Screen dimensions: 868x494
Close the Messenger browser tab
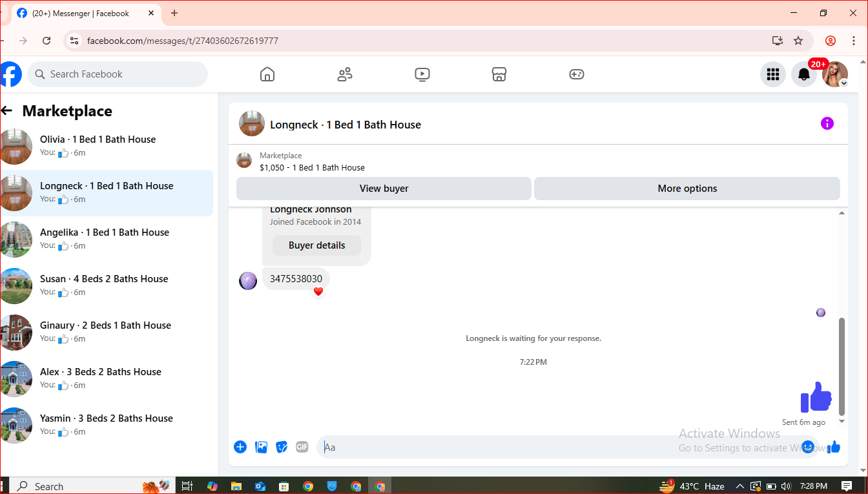pyautogui.click(x=152, y=13)
